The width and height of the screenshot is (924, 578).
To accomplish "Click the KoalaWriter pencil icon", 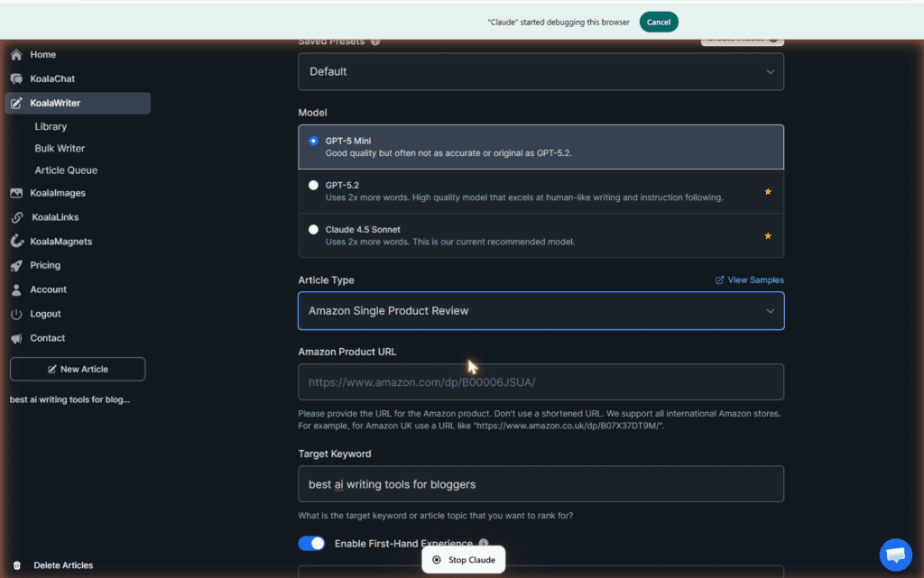I will tap(16, 103).
